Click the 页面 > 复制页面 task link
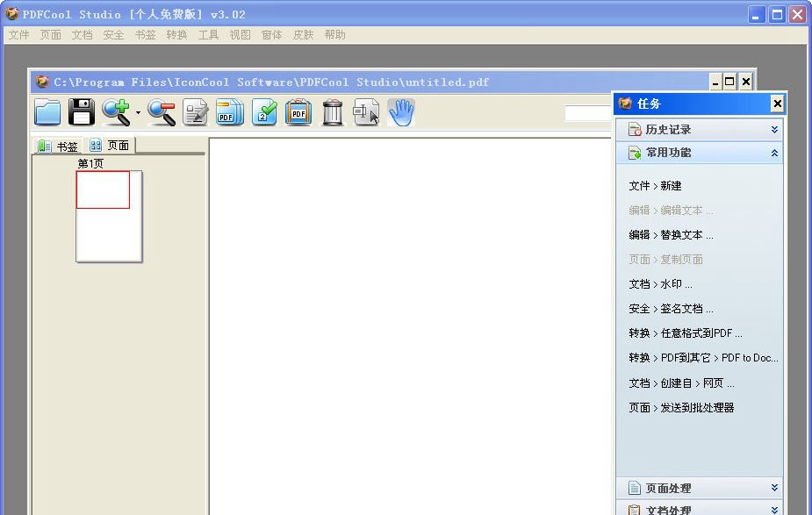 tap(665, 260)
